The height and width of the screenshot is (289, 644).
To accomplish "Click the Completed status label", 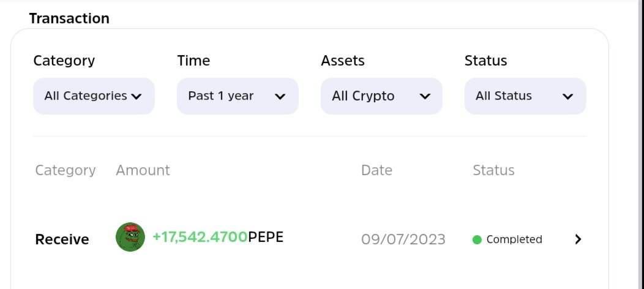I will coord(514,239).
